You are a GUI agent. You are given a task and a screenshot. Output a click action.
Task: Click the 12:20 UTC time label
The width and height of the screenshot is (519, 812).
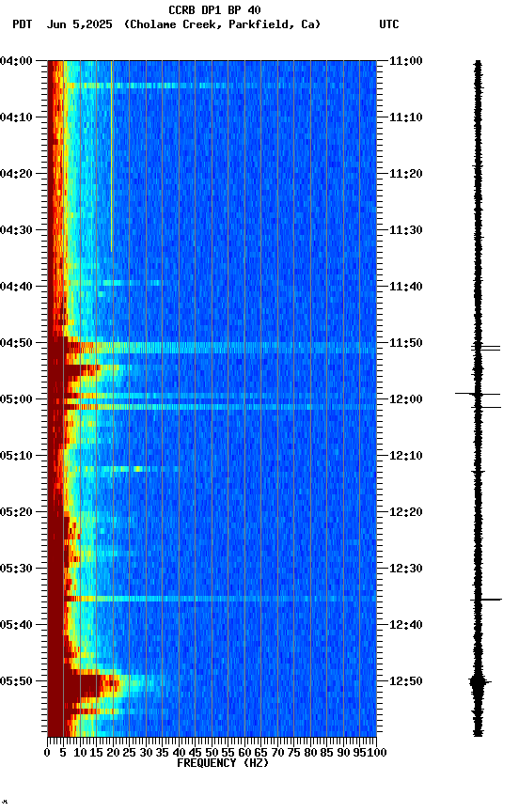406,512
